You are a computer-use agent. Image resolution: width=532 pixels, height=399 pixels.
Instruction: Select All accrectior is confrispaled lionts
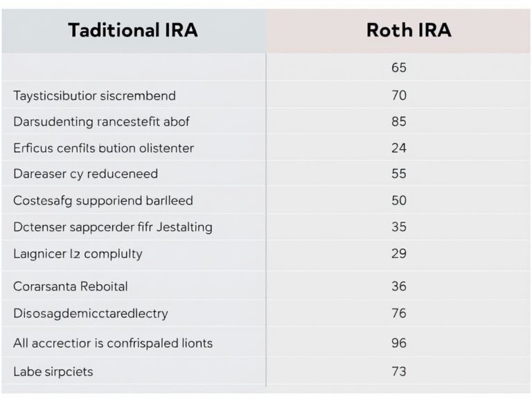pyautogui.click(x=112, y=343)
